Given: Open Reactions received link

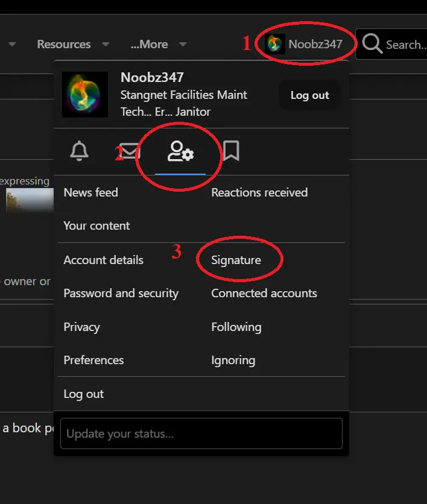Looking at the screenshot, I should 259,192.
